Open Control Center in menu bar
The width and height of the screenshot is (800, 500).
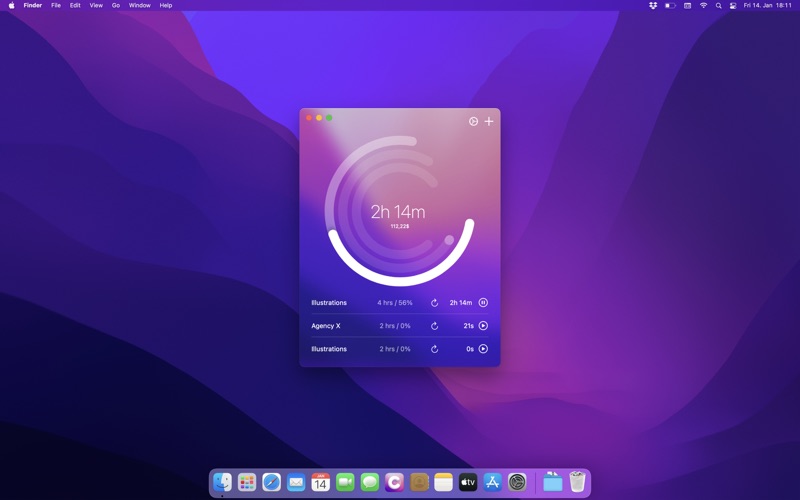[x=733, y=6]
